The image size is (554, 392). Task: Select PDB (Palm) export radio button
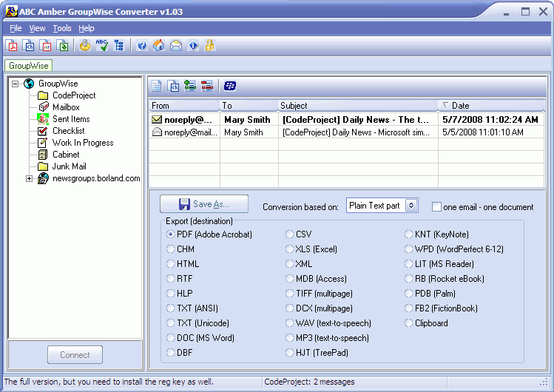click(409, 294)
